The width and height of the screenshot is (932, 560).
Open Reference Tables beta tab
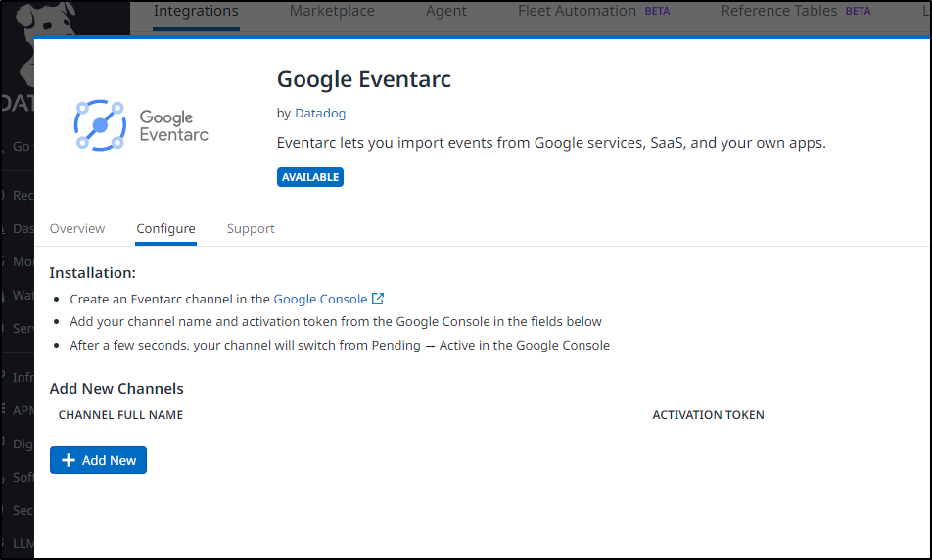(796, 12)
